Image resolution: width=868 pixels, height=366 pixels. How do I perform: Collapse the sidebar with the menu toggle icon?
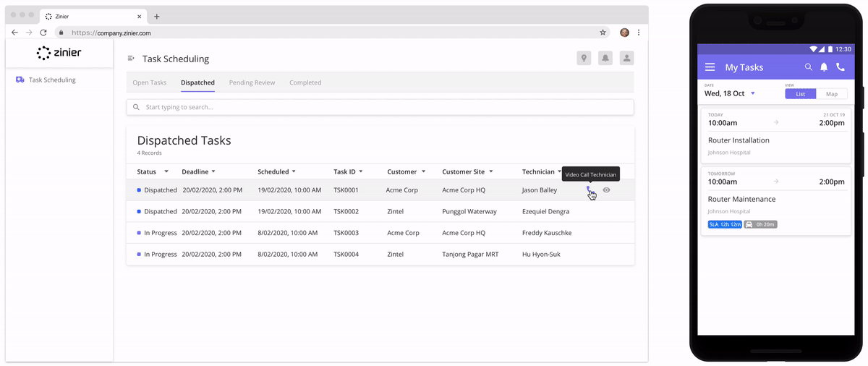(x=131, y=59)
